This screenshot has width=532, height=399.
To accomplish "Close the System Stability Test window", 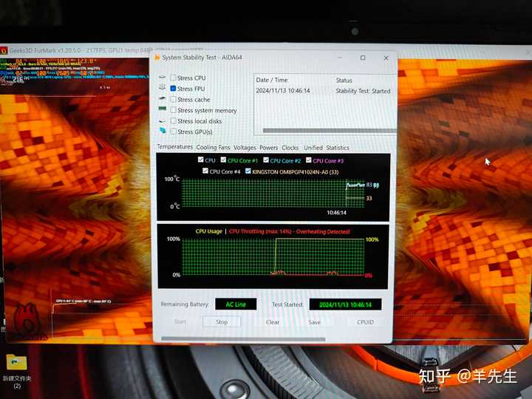I will [x=386, y=58].
